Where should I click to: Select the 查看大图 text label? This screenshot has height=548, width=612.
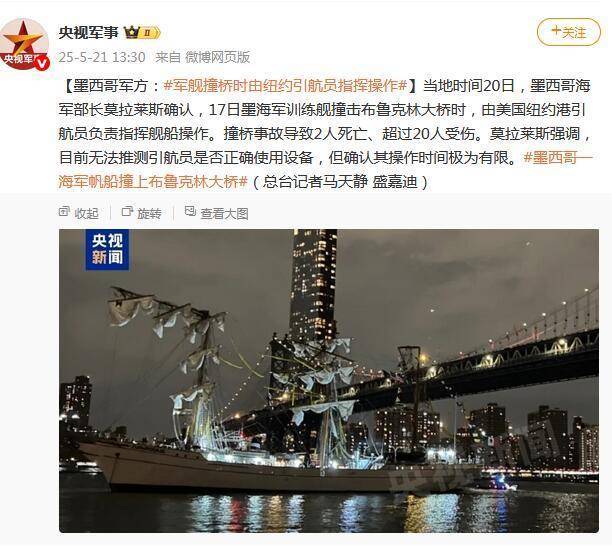pyautogui.click(x=224, y=214)
